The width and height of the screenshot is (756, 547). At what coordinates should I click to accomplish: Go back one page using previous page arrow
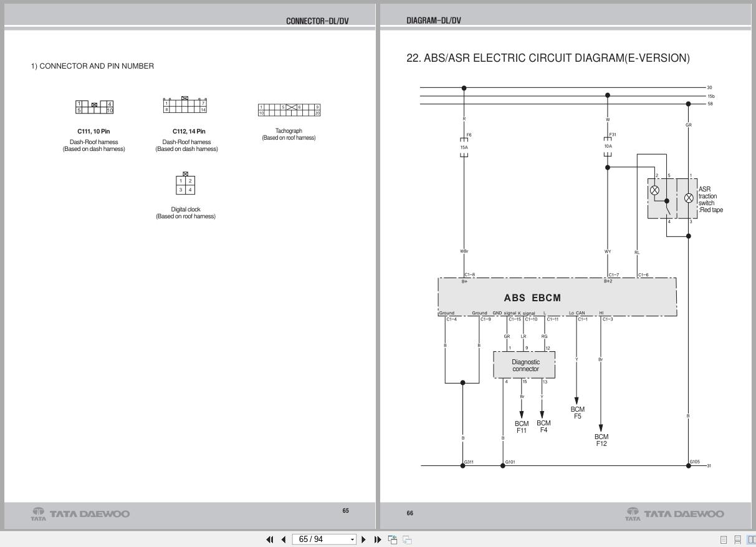[284, 539]
